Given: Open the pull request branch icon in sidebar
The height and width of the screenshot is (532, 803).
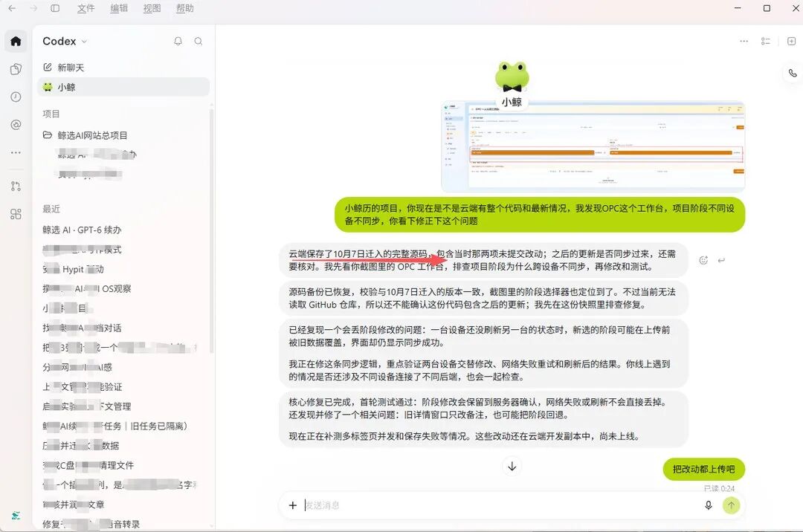Looking at the screenshot, I should [16, 186].
